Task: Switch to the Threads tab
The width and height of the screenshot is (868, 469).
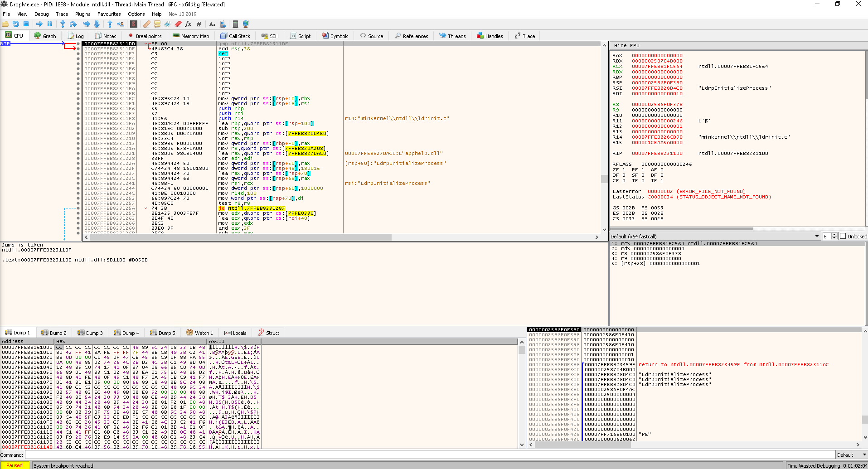Action: [452, 36]
